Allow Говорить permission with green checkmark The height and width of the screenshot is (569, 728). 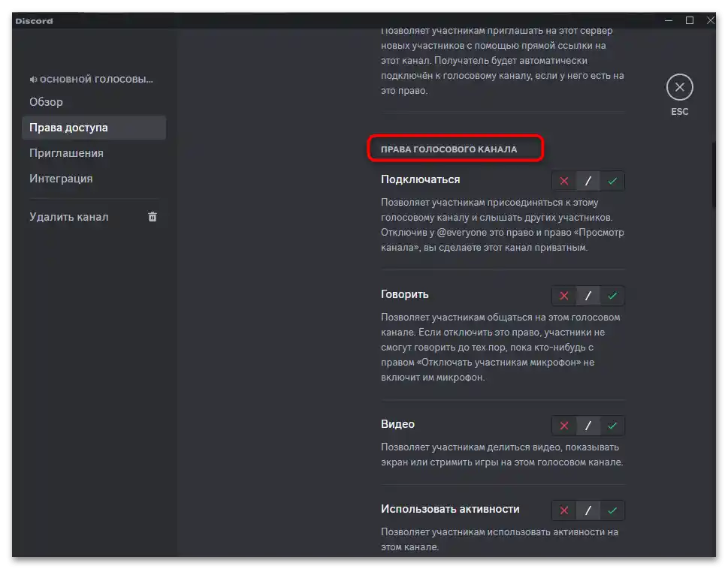pos(612,296)
